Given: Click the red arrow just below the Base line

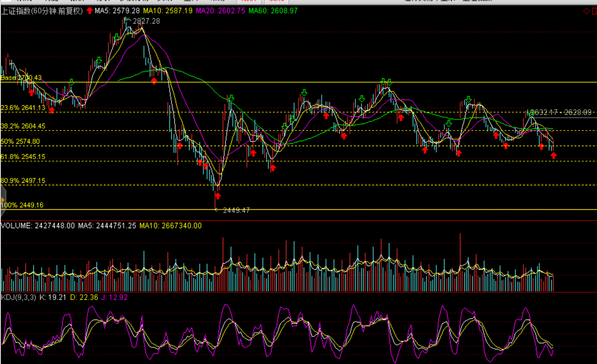Looking at the screenshot, I should pos(154,81).
